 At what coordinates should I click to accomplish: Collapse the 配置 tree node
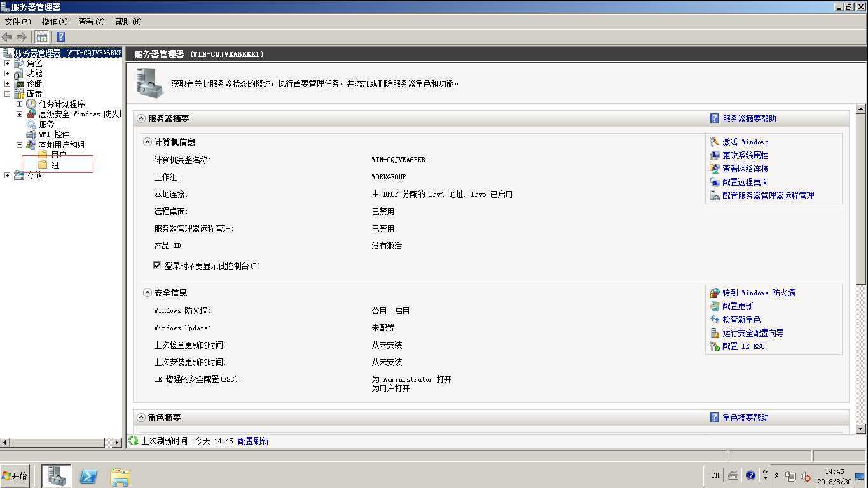point(8,94)
